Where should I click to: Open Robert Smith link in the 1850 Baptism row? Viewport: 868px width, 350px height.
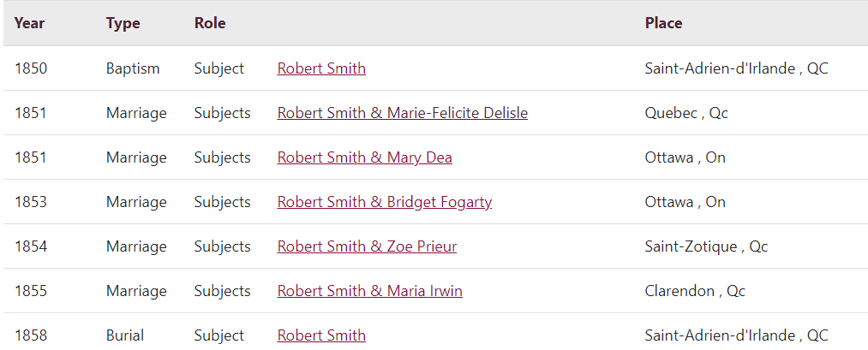tap(321, 68)
